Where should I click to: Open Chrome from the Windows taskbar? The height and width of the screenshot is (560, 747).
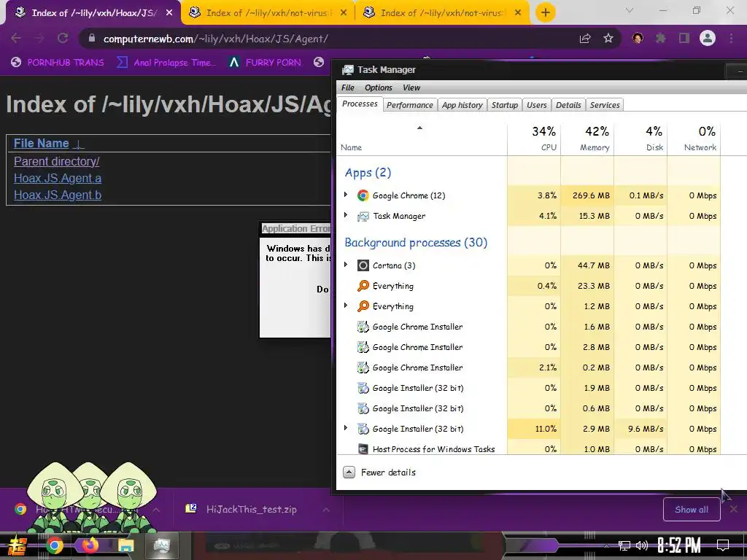tap(54, 545)
